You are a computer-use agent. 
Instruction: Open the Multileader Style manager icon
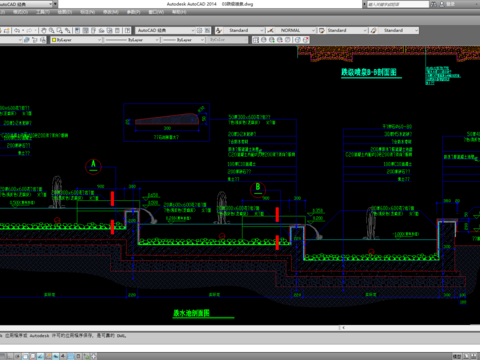pos(374,30)
